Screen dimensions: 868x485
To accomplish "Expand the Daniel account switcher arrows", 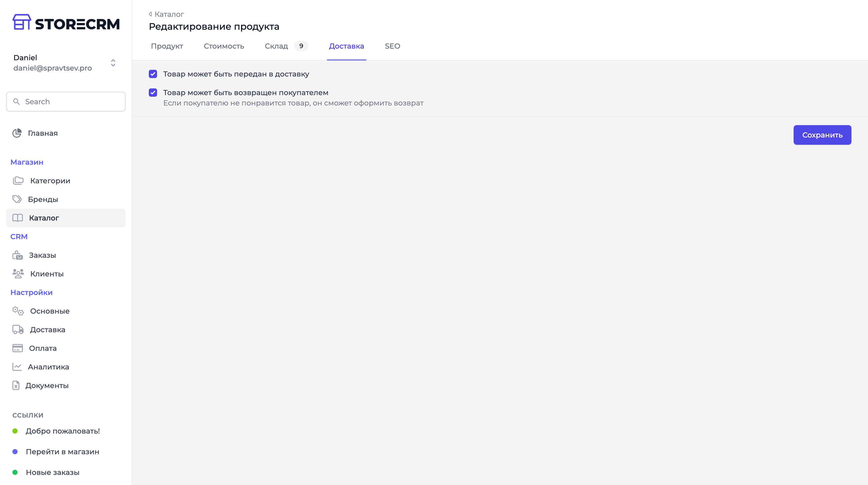I will click(113, 63).
